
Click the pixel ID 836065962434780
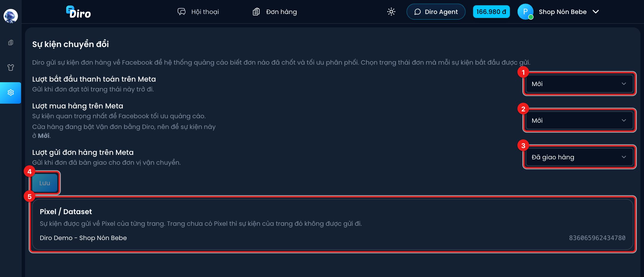tap(597, 238)
